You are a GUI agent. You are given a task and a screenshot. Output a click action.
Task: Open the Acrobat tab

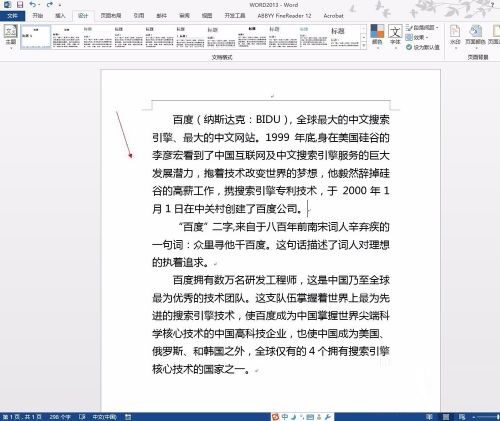333,16
